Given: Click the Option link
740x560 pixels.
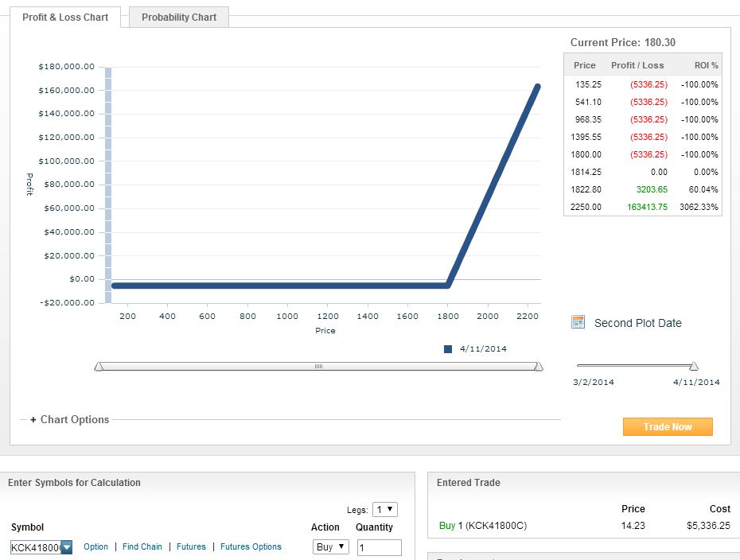Looking at the screenshot, I should (95, 546).
